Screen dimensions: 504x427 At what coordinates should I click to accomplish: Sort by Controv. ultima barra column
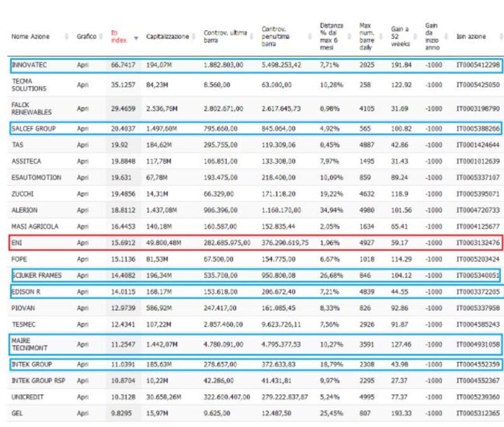click(x=251, y=37)
